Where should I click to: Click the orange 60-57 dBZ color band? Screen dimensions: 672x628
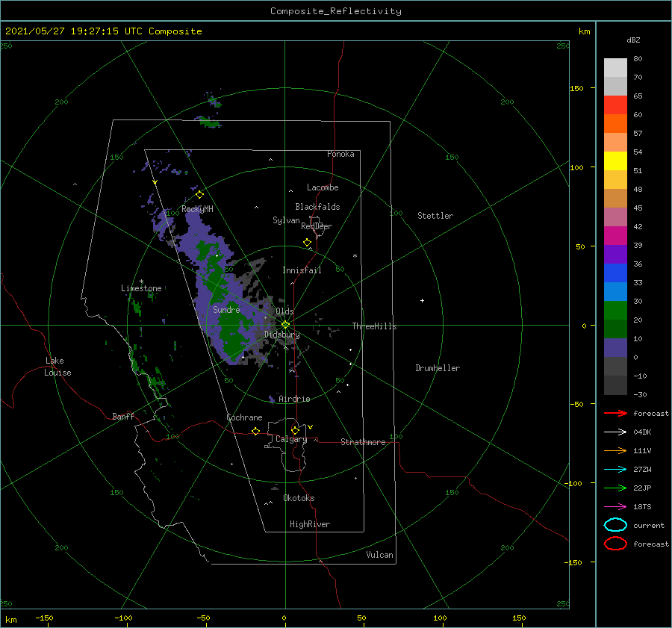(x=615, y=123)
